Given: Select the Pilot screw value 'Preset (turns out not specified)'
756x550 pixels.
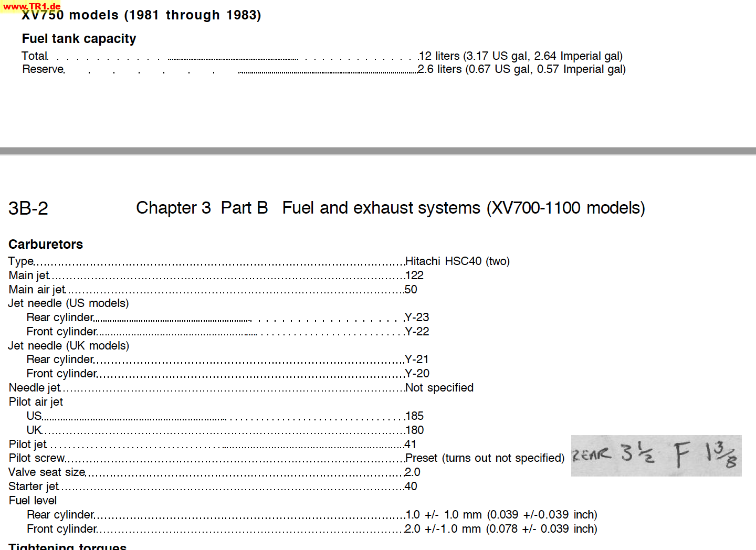Looking at the screenshot, I should pos(485,458).
